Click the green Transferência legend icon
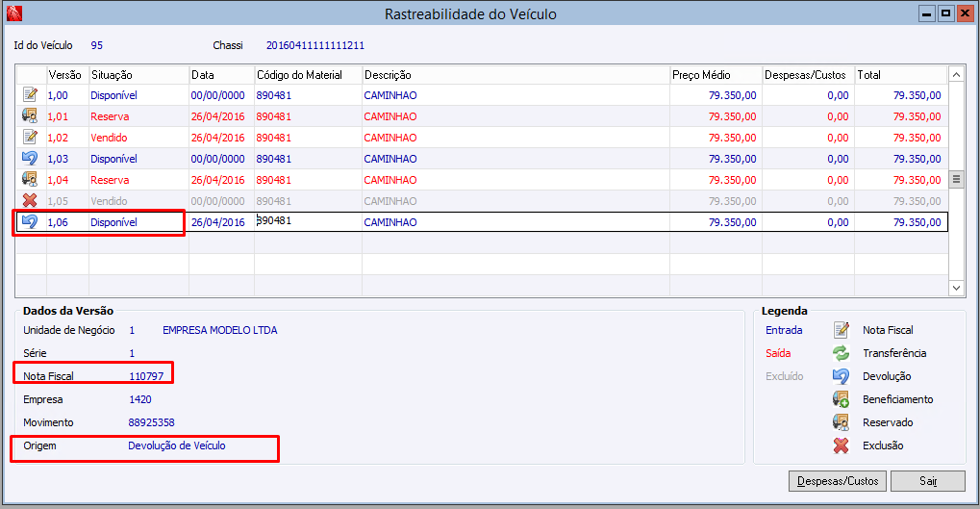This screenshot has width=980, height=509. click(842, 353)
